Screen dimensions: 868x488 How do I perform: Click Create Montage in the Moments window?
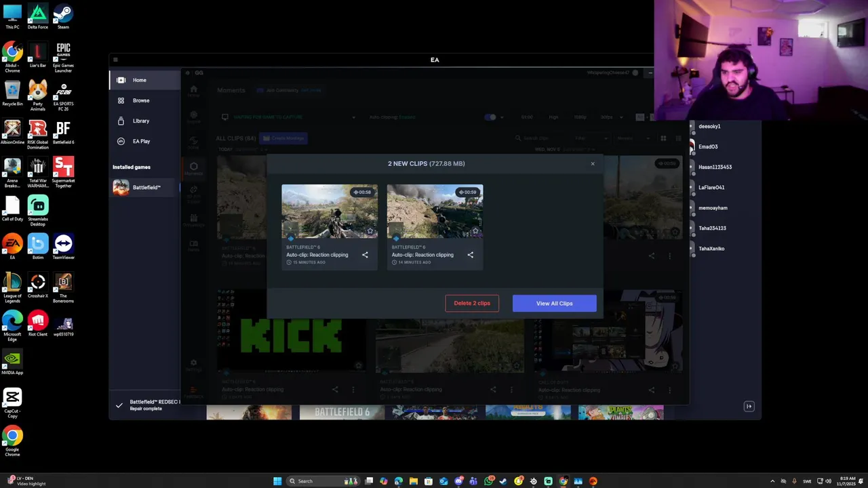pyautogui.click(x=283, y=138)
